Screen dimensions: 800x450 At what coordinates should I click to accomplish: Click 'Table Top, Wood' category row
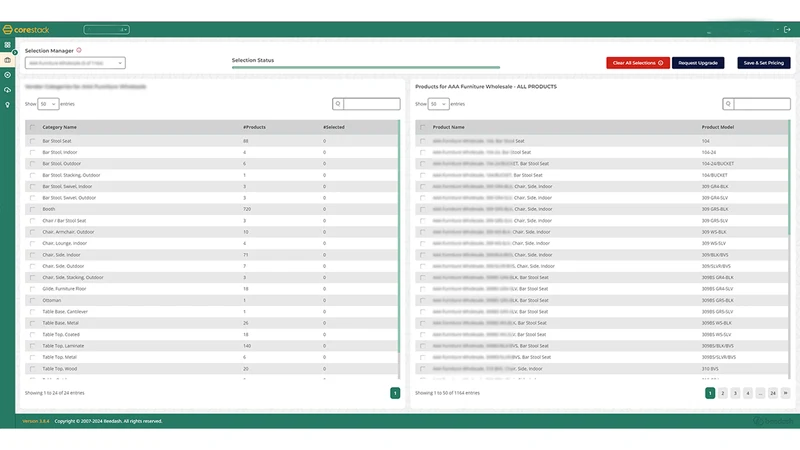[211, 368]
